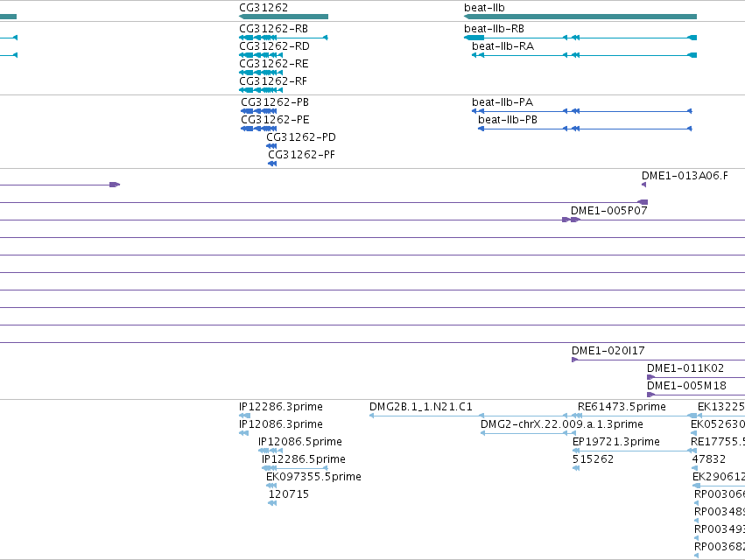Select the 120715 feature label
This screenshot has height=560, width=745.
click(288, 494)
